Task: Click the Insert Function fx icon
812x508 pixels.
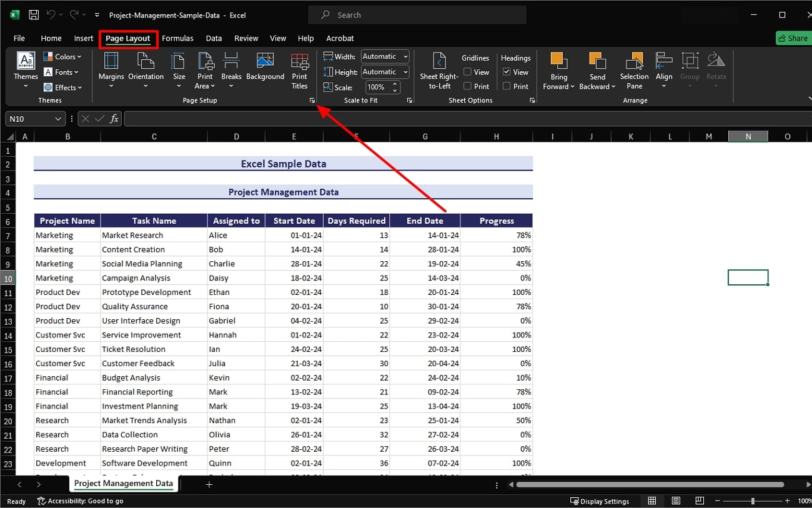Action: click(114, 119)
